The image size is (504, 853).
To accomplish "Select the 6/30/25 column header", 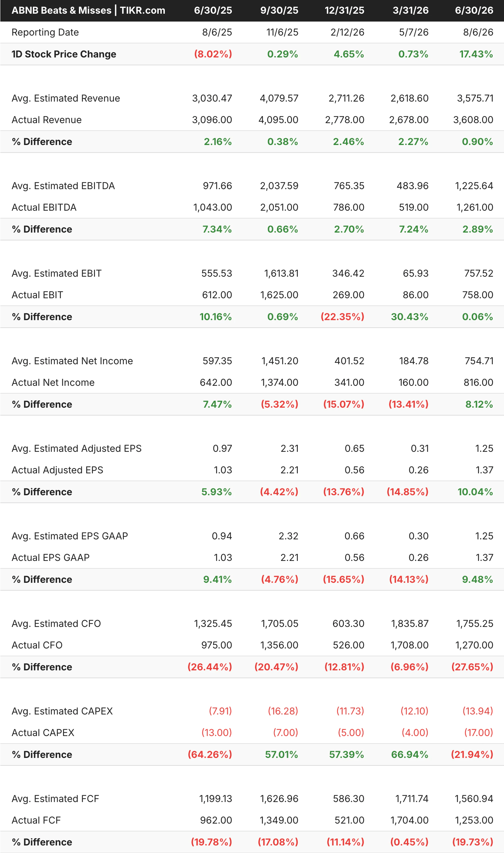I will coord(213,10).
